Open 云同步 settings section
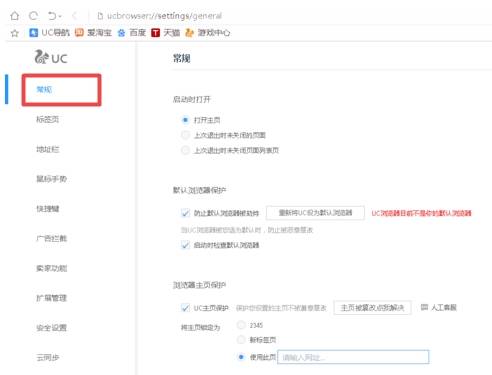The image size is (492, 375). 47,358
